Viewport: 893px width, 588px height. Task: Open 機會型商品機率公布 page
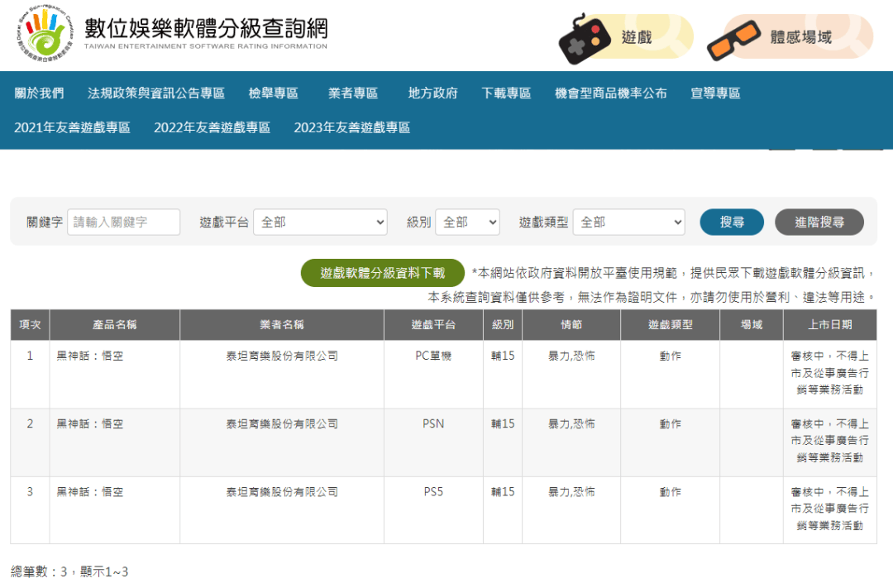point(610,93)
